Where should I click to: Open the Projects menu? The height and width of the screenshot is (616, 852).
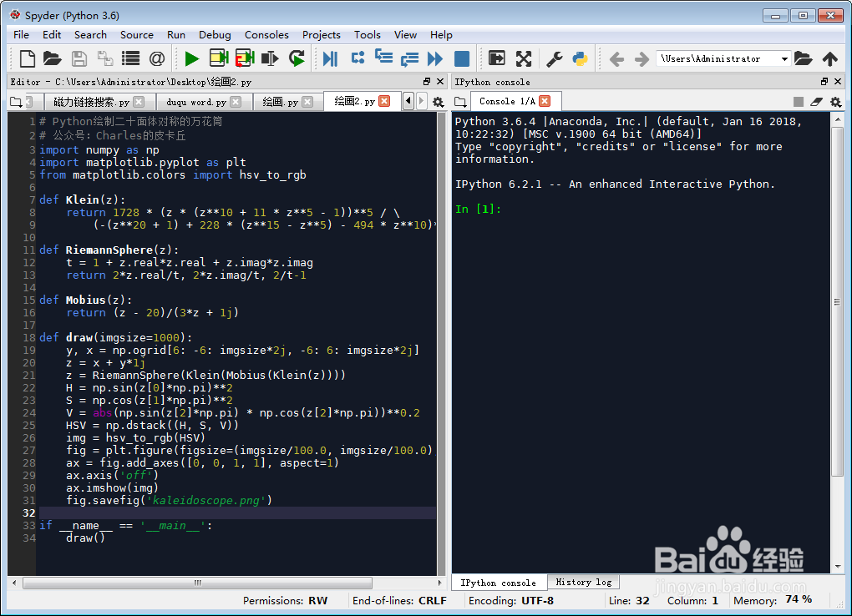click(321, 35)
